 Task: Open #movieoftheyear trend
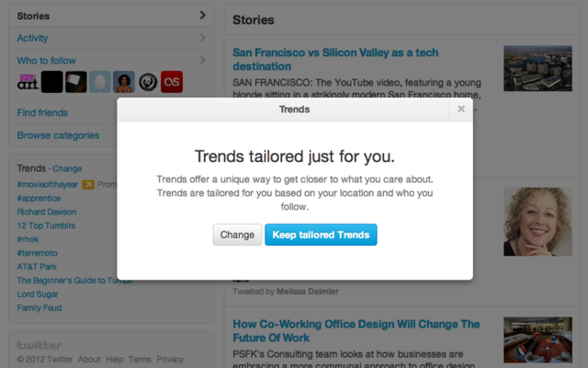(47, 184)
